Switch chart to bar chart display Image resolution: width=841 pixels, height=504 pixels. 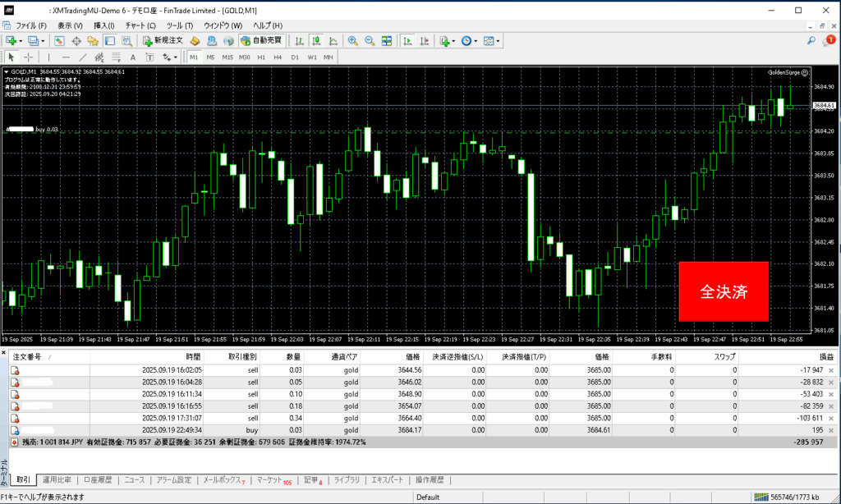pyautogui.click(x=299, y=40)
